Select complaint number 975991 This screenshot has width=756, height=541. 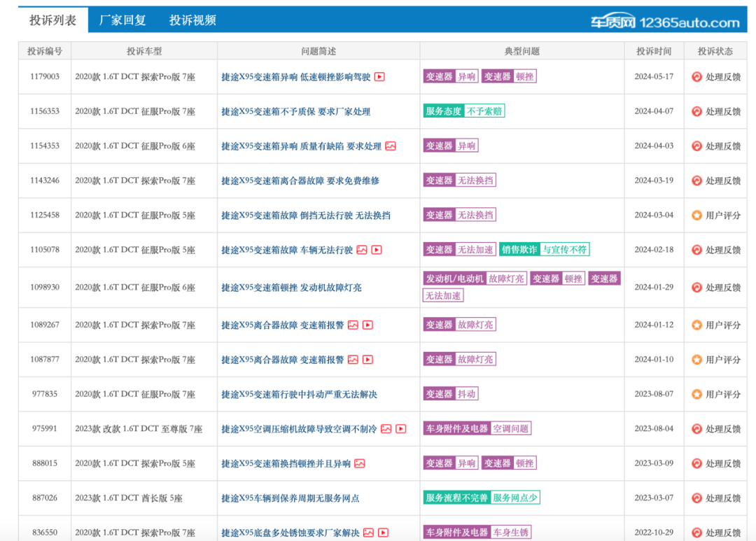(x=45, y=428)
